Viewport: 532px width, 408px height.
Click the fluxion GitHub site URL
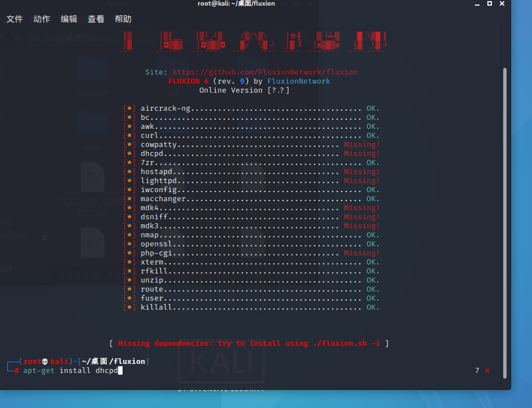coord(265,72)
